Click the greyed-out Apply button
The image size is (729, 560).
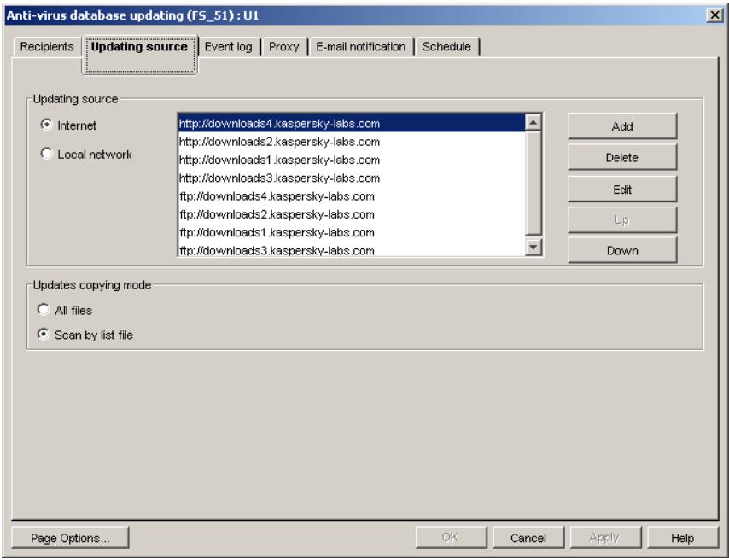605,538
